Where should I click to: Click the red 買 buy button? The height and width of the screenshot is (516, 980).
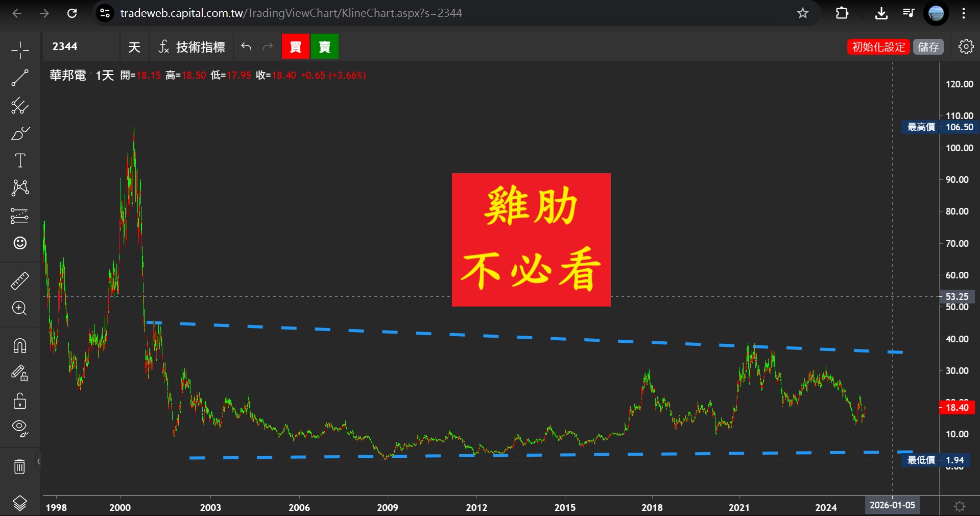(x=296, y=46)
